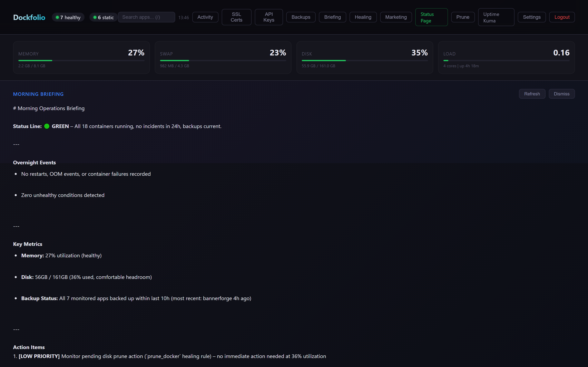Open the Activity page
Screen dimensions: 588x367
click(x=205, y=17)
